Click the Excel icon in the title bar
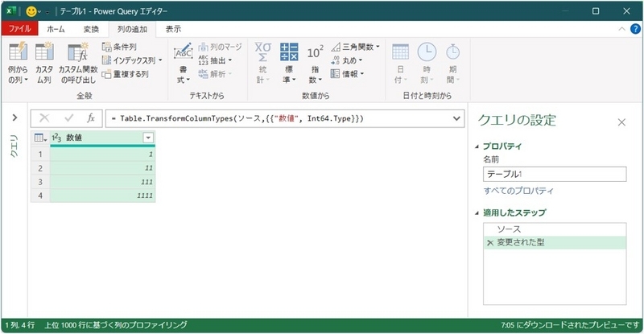This screenshot has height=334, width=644. coord(11,11)
